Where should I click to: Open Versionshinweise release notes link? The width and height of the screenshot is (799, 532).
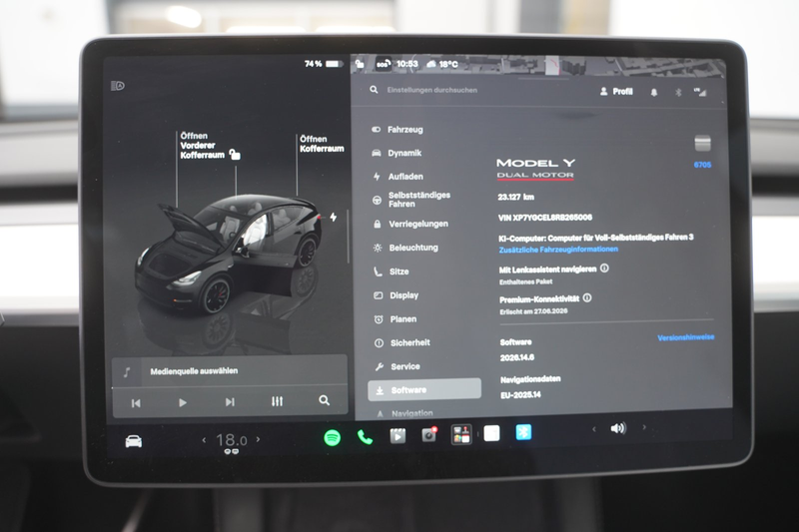685,337
